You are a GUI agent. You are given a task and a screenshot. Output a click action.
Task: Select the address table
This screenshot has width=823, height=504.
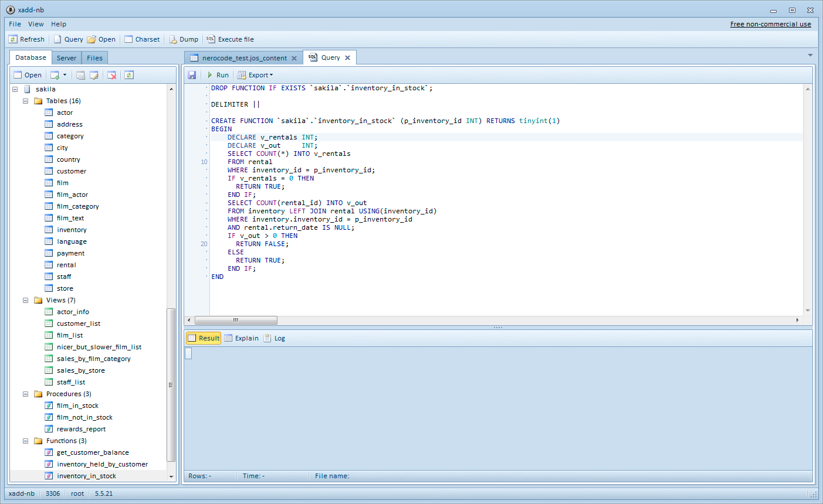(x=69, y=124)
